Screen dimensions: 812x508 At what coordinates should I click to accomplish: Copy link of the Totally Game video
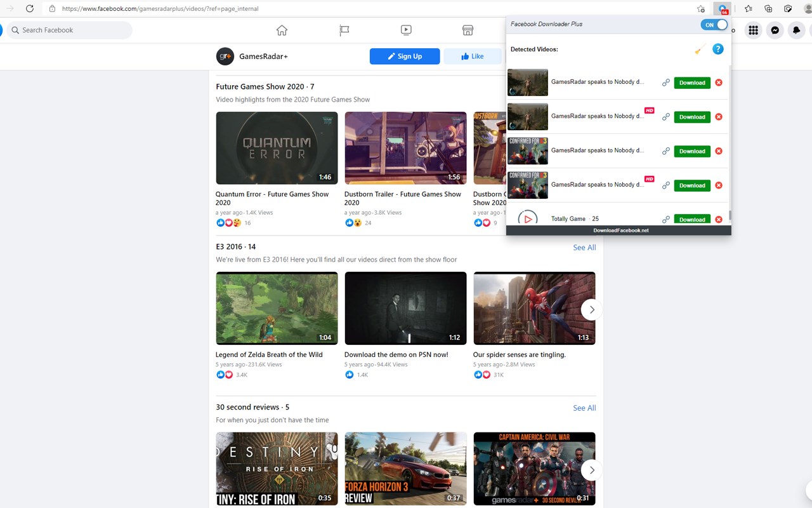665,219
